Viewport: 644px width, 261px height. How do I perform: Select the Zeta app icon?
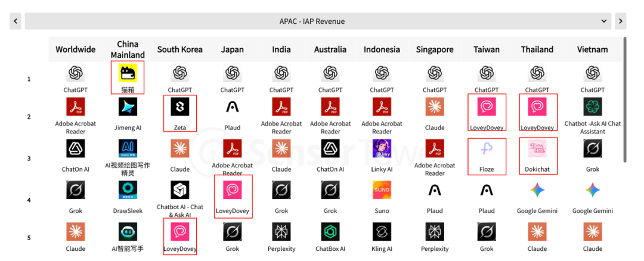[x=179, y=107]
